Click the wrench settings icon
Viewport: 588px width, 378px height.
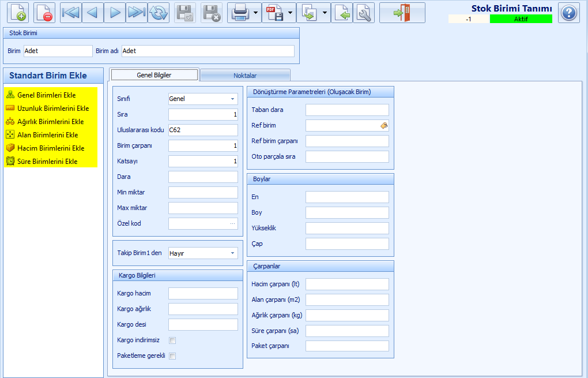pos(363,13)
